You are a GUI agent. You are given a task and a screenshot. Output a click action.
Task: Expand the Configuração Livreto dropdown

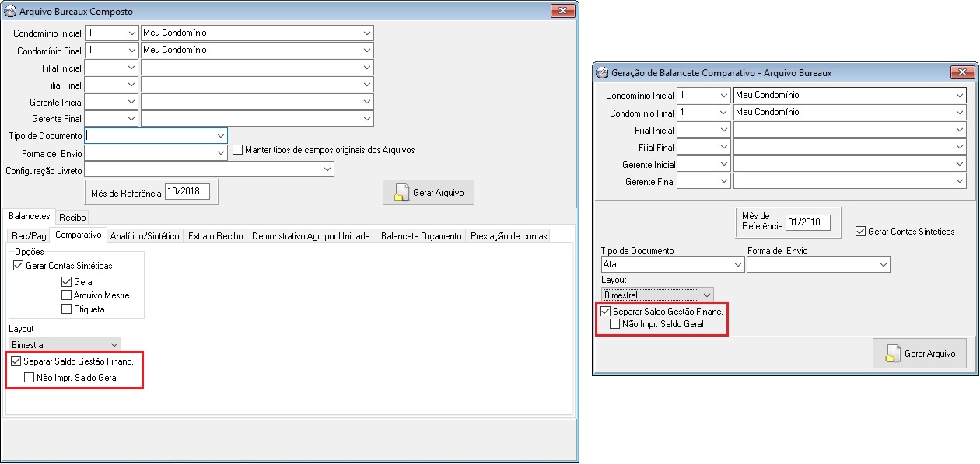click(327, 169)
